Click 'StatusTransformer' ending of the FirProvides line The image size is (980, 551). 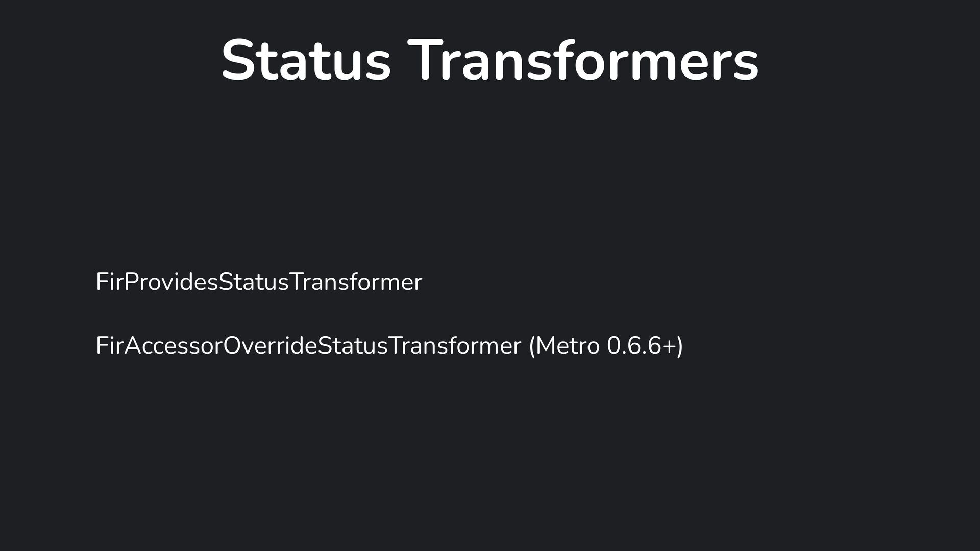[x=321, y=282]
